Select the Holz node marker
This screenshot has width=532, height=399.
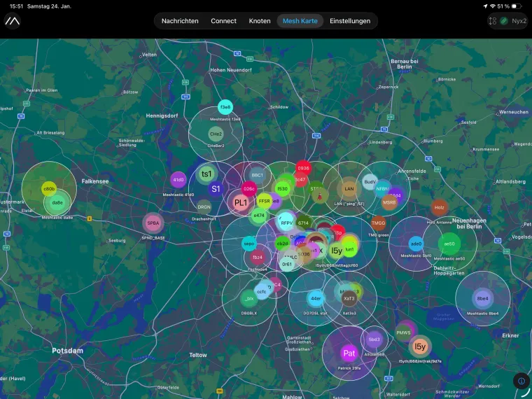(x=440, y=207)
